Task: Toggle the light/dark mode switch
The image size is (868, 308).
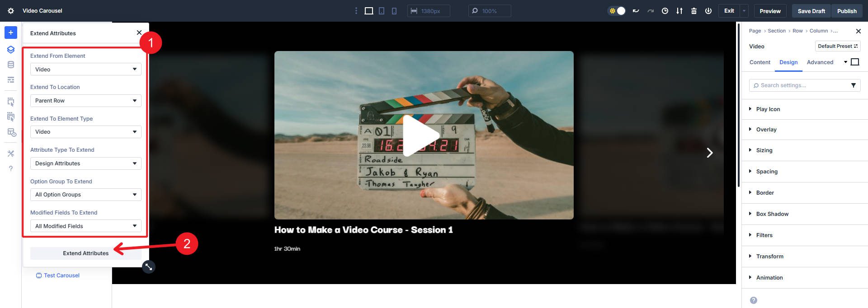Action: pos(617,11)
